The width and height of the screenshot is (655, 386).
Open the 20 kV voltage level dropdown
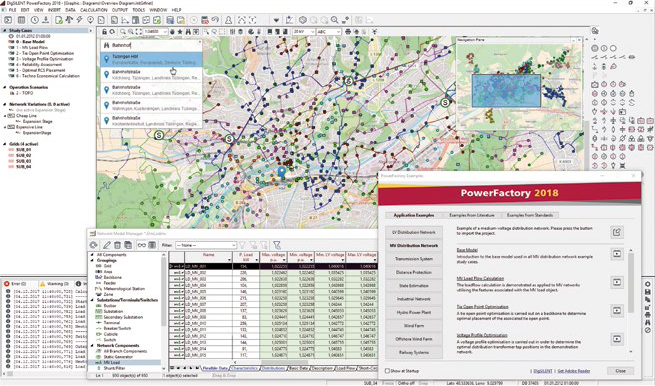[x=312, y=32]
